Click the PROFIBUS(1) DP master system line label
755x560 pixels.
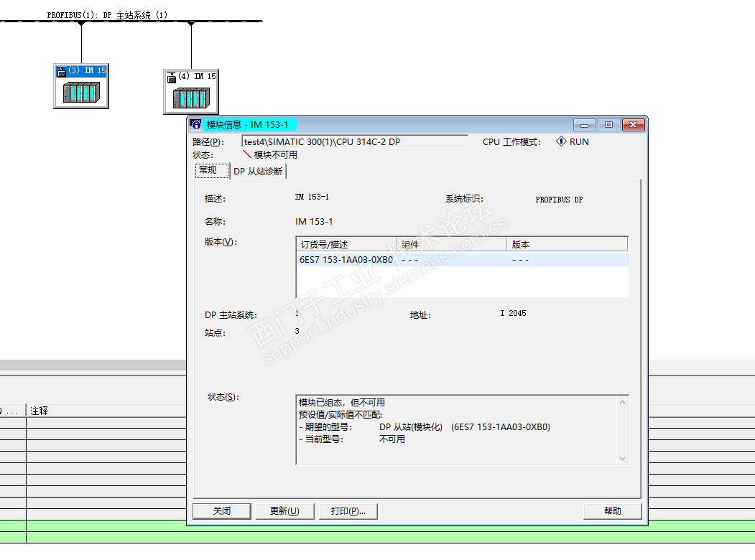point(107,15)
